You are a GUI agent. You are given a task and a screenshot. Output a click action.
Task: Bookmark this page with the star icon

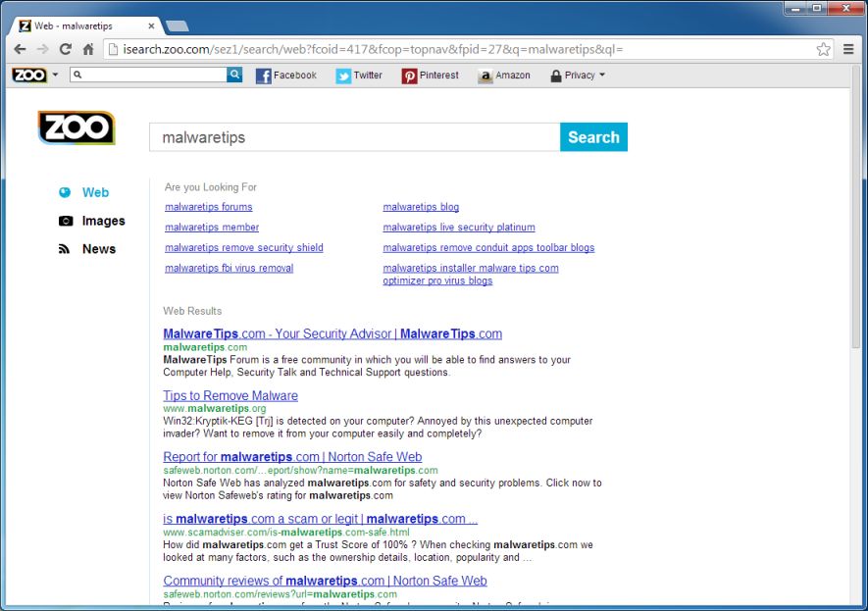(823, 49)
